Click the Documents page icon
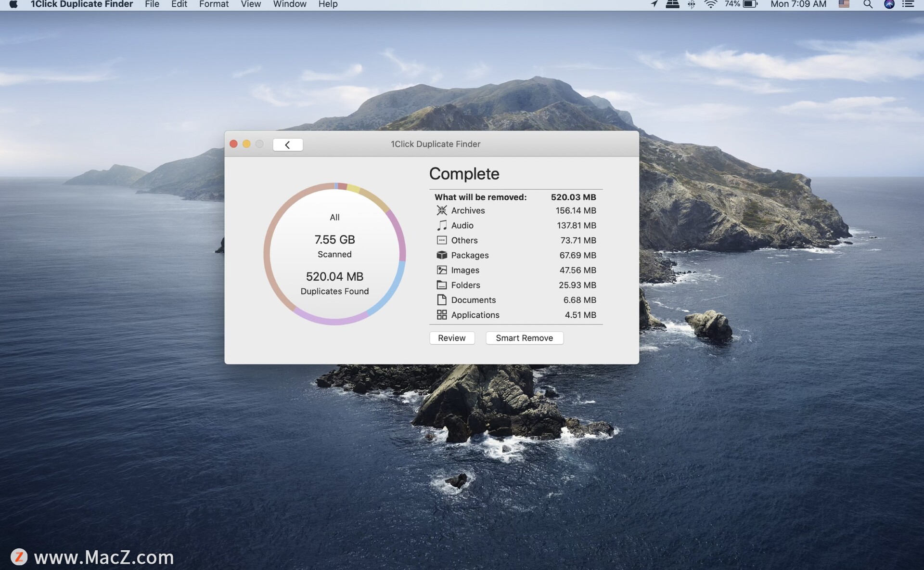This screenshot has width=924, height=570. point(441,300)
